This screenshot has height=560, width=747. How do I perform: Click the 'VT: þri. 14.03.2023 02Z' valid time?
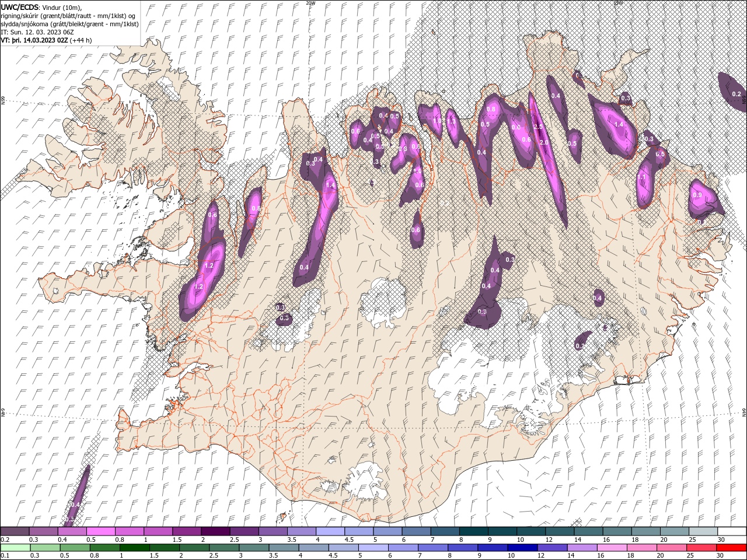point(34,40)
